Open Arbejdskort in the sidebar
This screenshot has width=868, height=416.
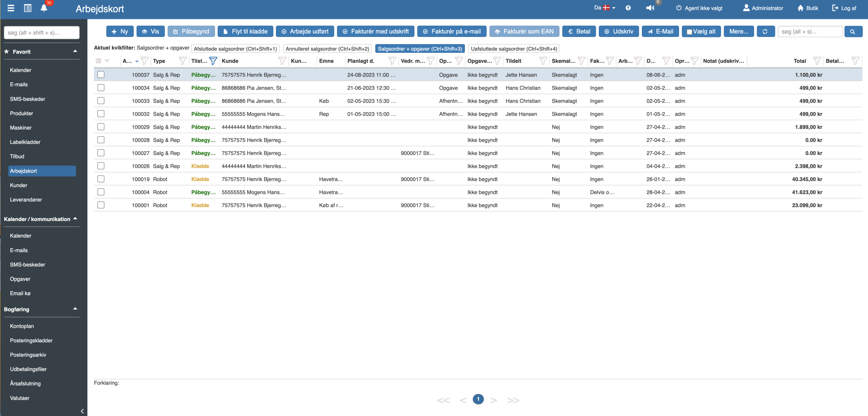[x=42, y=171]
